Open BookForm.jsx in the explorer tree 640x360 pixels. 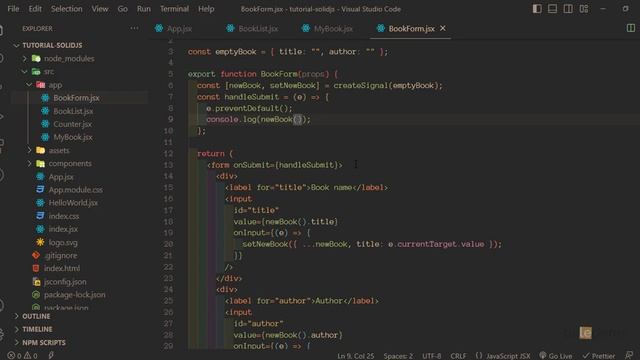coord(76,98)
